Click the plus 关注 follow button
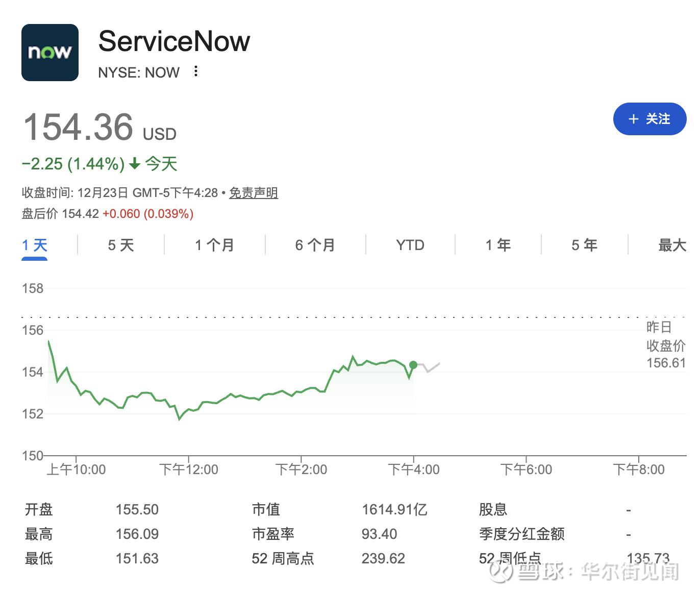This screenshot has width=700, height=593. click(649, 119)
